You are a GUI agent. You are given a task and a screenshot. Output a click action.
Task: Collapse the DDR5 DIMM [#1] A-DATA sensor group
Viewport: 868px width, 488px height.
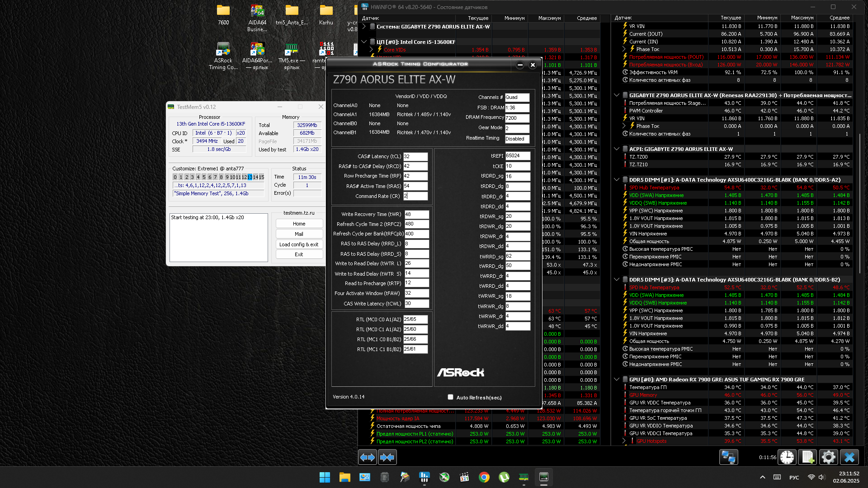pos(617,180)
